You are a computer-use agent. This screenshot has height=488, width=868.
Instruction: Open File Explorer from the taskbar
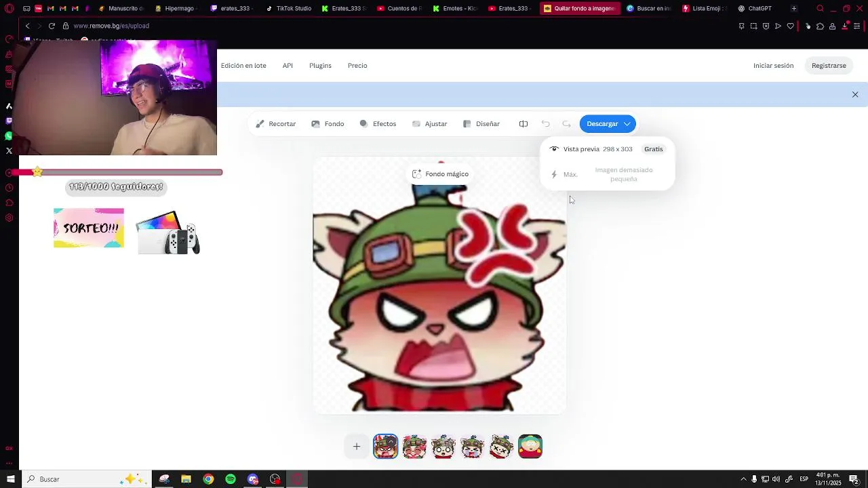pyautogui.click(x=186, y=479)
